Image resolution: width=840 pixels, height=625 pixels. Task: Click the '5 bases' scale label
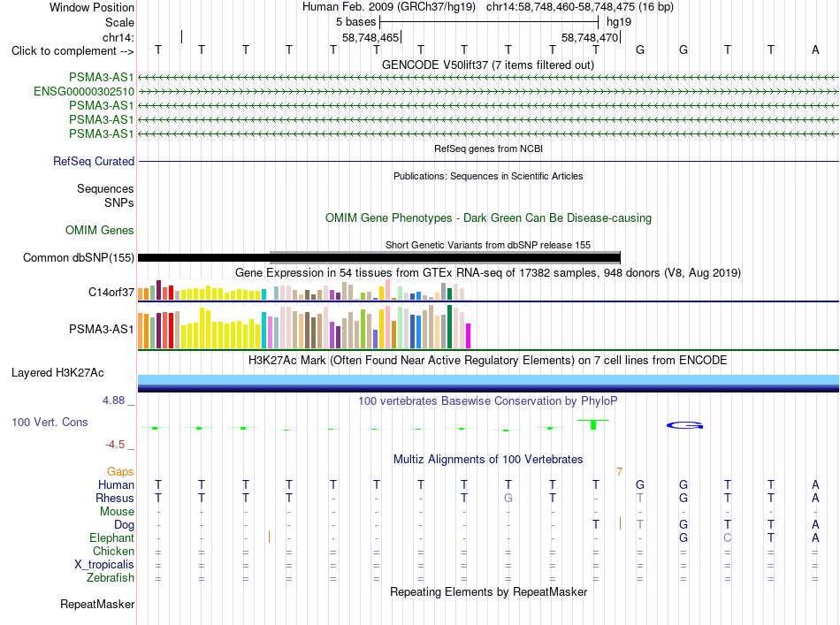tap(356, 22)
